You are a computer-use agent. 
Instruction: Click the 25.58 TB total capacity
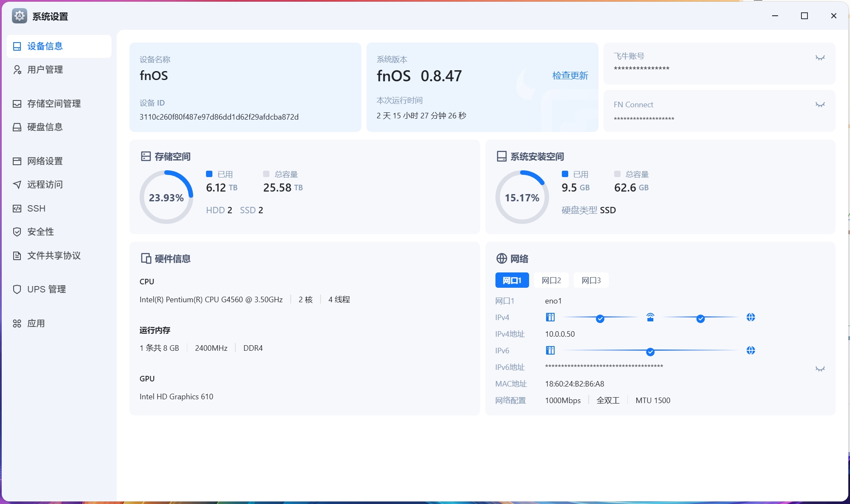(x=283, y=188)
